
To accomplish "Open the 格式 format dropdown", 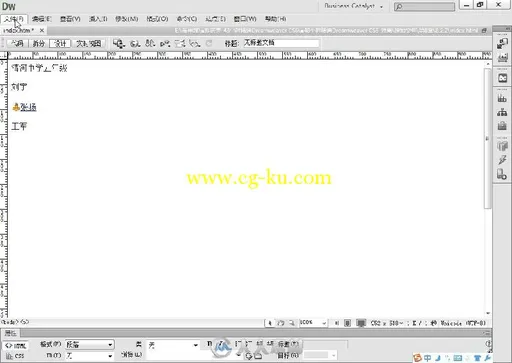I will pos(89,345).
